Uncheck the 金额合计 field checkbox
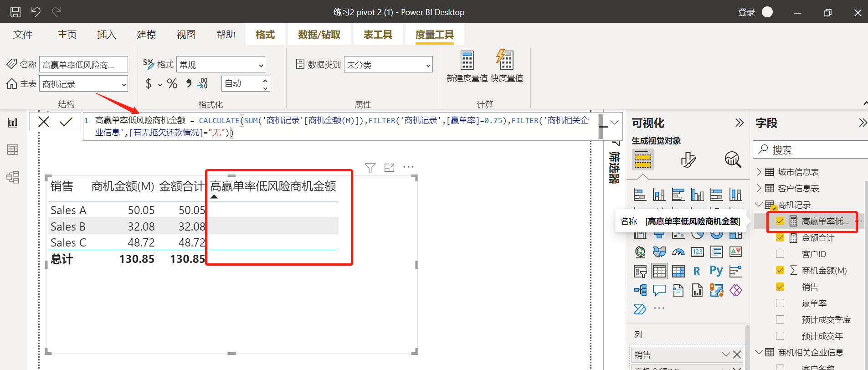 click(x=780, y=237)
